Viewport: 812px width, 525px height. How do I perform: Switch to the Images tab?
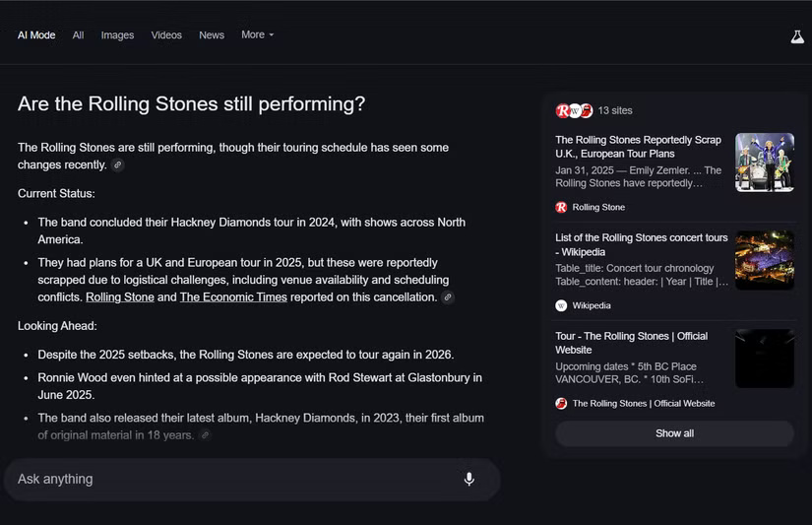click(x=117, y=35)
